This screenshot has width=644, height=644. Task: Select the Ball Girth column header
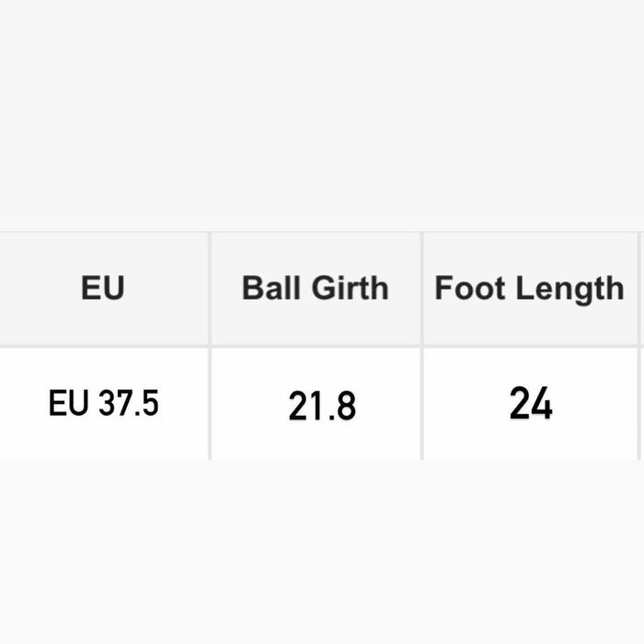(x=315, y=289)
